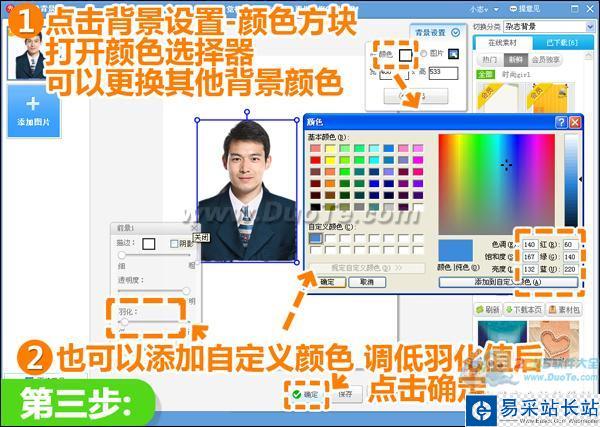
Task: Select the 热门 filter tab
Action: 489,60
